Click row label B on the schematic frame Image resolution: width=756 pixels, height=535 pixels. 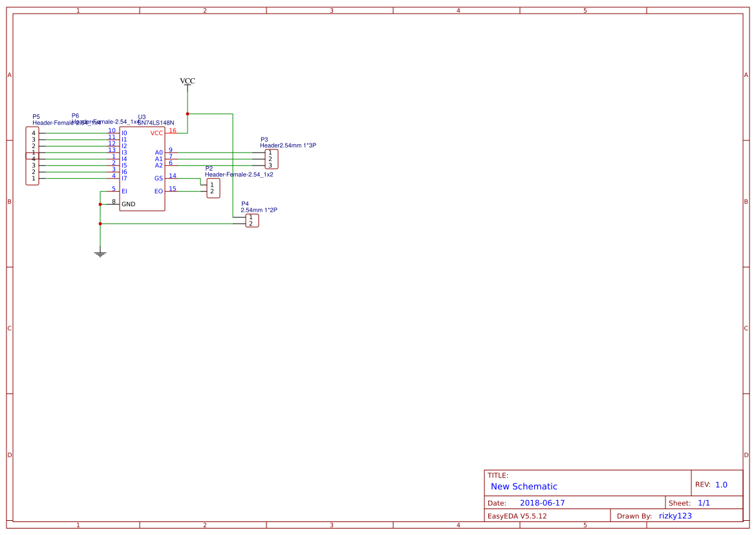(8, 201)
